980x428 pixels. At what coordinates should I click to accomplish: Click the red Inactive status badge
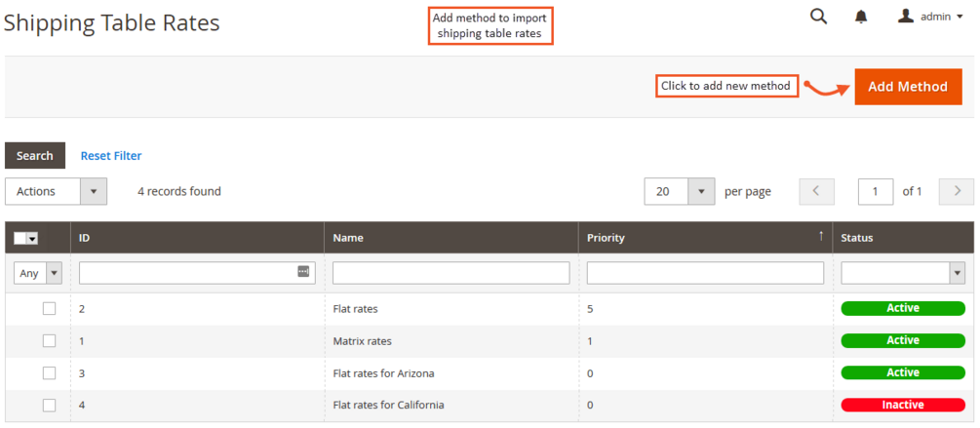pyautogui.click(x=903, y=405)
